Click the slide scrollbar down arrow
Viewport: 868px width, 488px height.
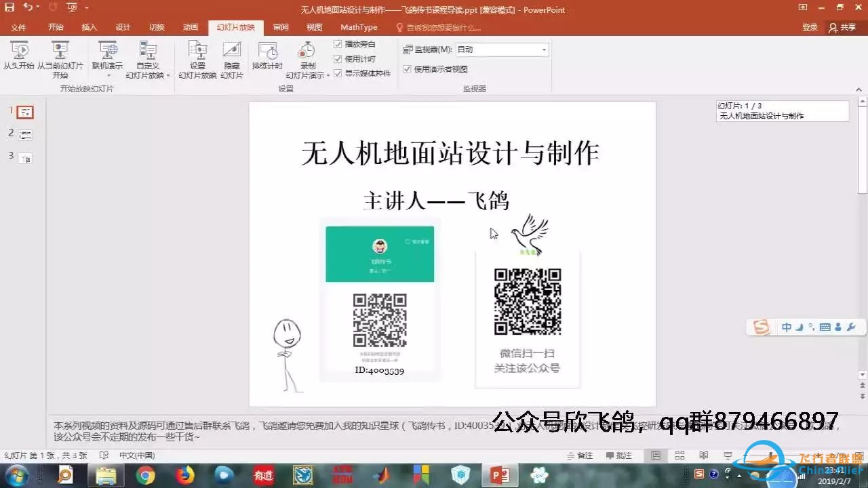coord(863,375)
